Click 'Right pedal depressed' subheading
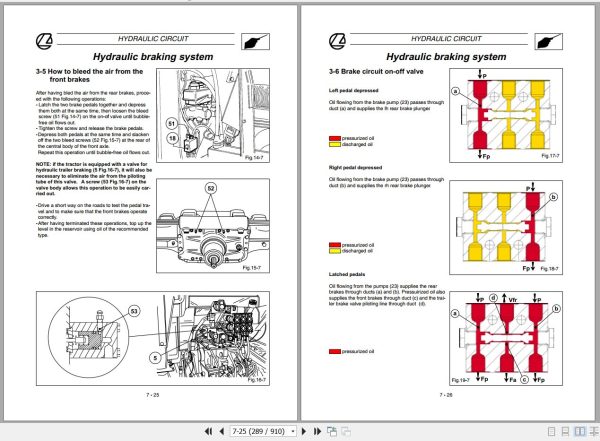Viewport: 600px width, 441px height. [355, 168]
